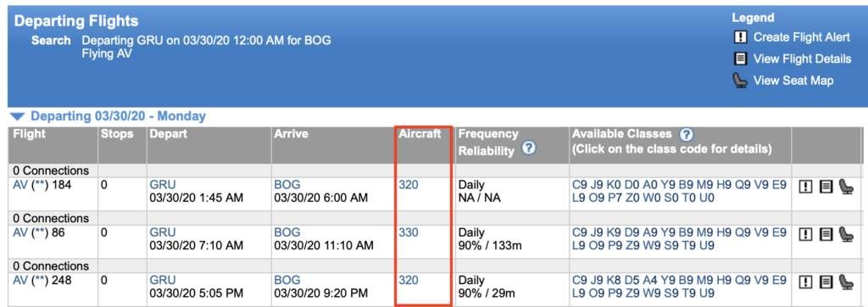Click Frequency Reliability help question mark
The width and height of the screenshot is (868, 307).
point(529,148)
